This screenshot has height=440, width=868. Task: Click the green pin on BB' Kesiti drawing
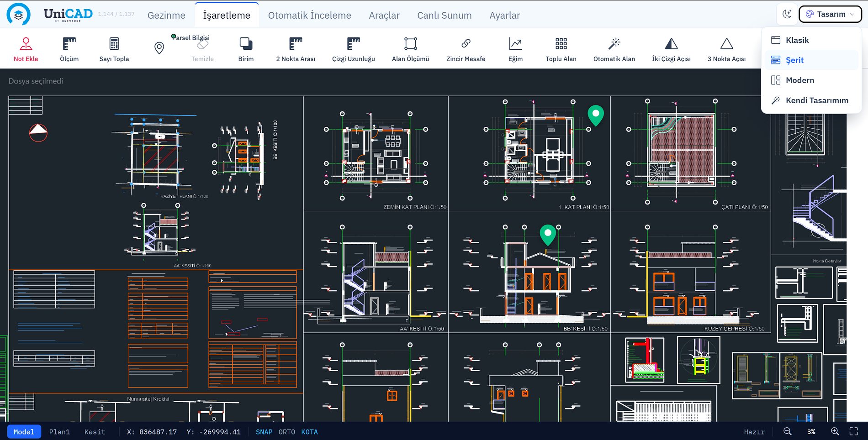(548, 235)
